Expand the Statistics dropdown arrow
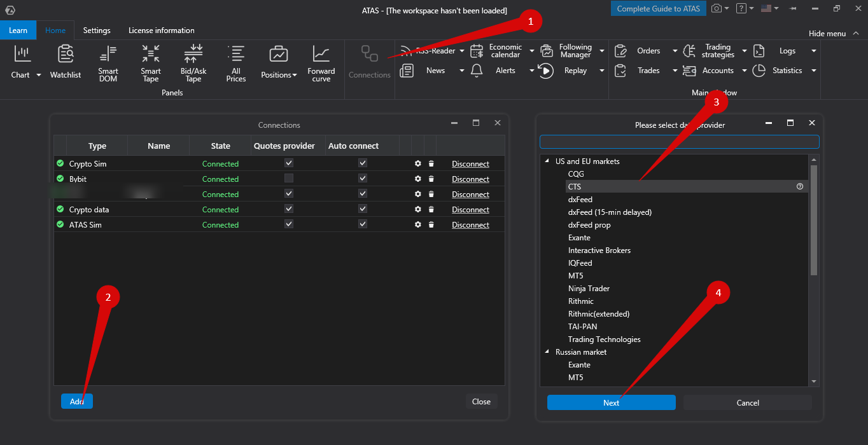 click(814, 71)
